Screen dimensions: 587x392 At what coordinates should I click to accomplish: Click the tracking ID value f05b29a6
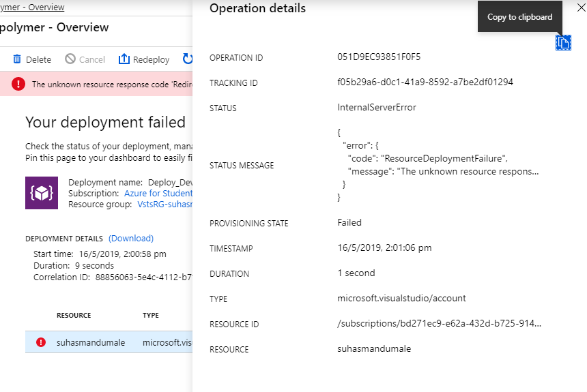tap(425, 82)
